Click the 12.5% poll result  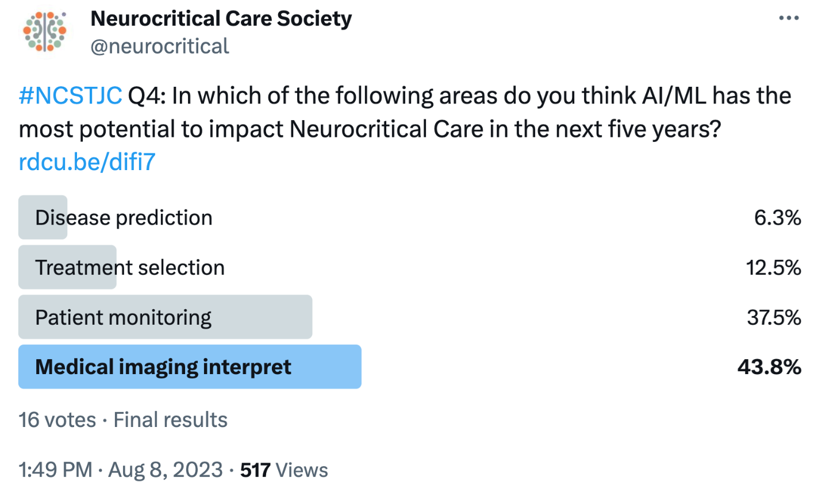point(773,268)
